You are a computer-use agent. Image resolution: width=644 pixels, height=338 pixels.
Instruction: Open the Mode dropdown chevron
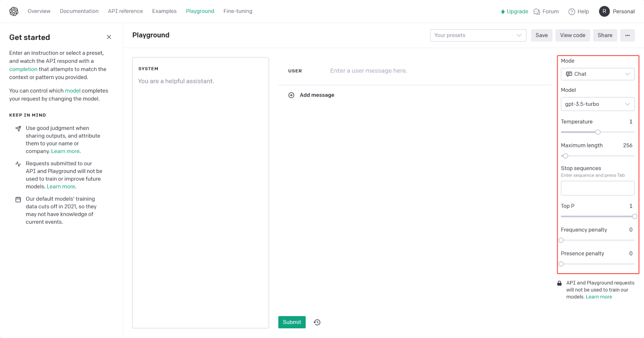[x=627, y=74]
